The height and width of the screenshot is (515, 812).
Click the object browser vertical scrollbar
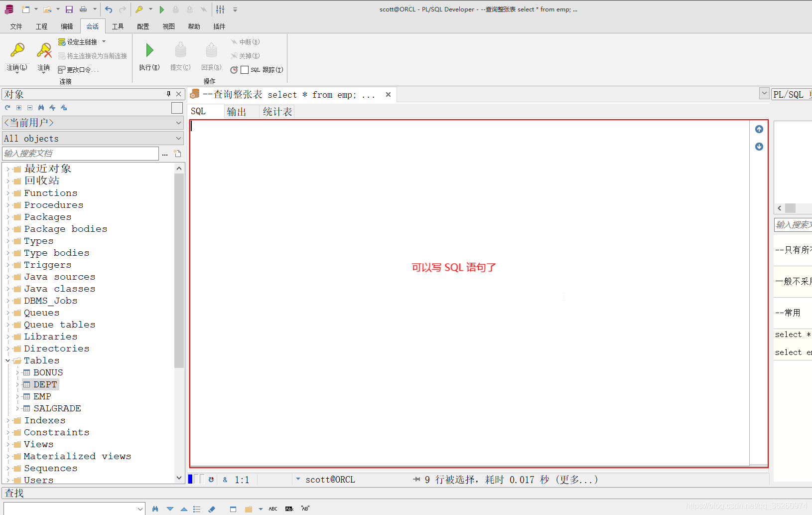179,271
